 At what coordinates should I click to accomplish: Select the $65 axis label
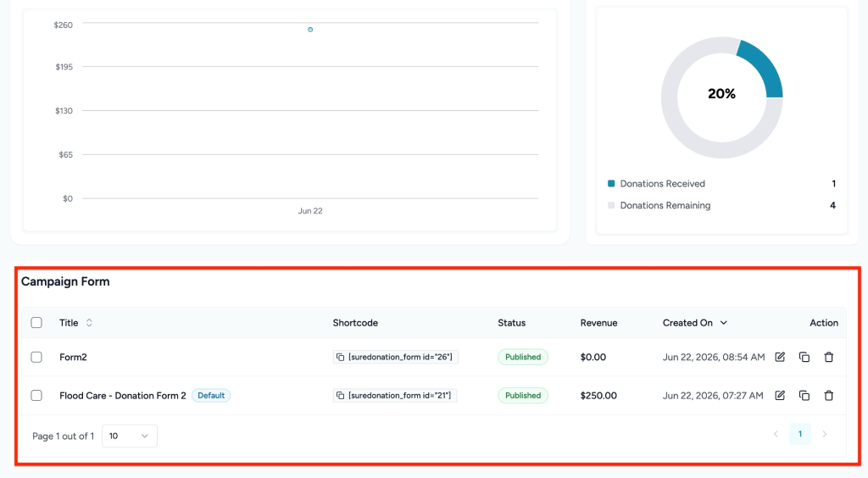tap(65, 154)
